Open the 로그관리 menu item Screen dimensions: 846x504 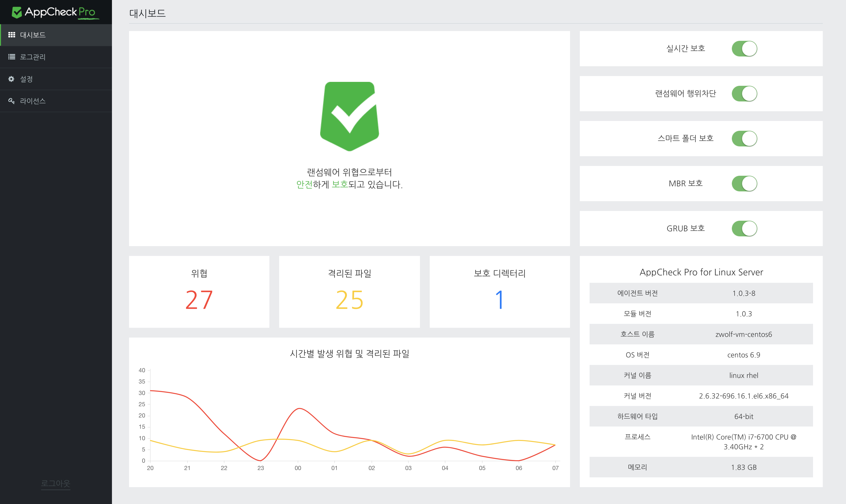click(33, 57)
